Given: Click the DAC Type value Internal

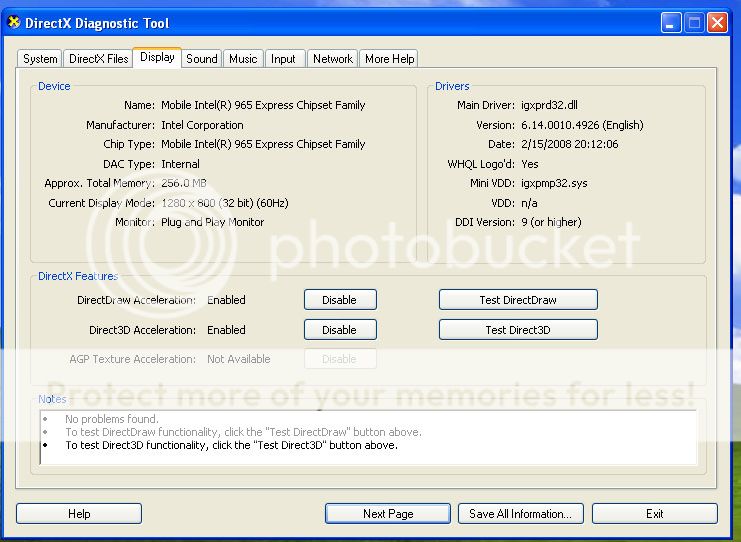Looking at the screenshot, I should click(180, 164).
